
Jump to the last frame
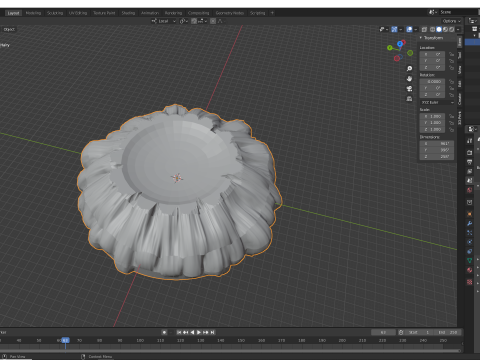click(213, 332)
